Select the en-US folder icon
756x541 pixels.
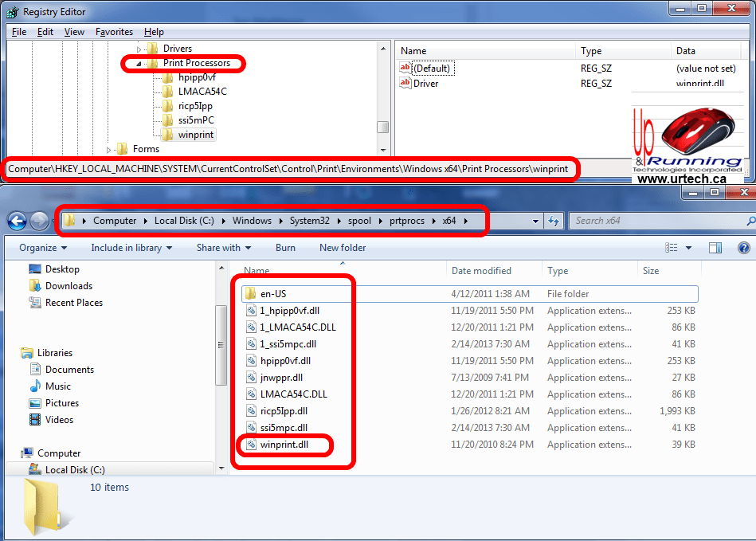(x=251, y=294)
